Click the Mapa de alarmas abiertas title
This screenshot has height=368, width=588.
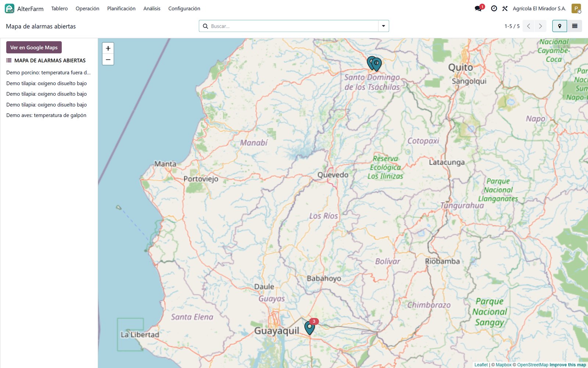click(x=41, y=26)
